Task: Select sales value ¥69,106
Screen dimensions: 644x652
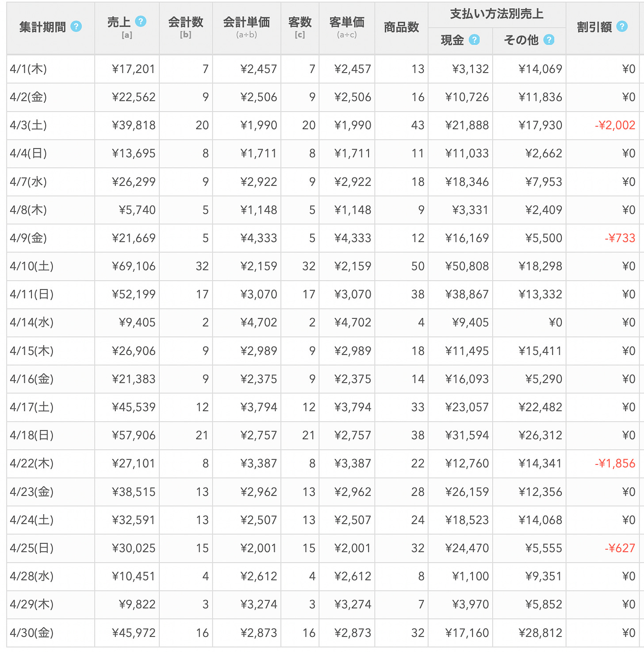Action: tap(134, 266)
